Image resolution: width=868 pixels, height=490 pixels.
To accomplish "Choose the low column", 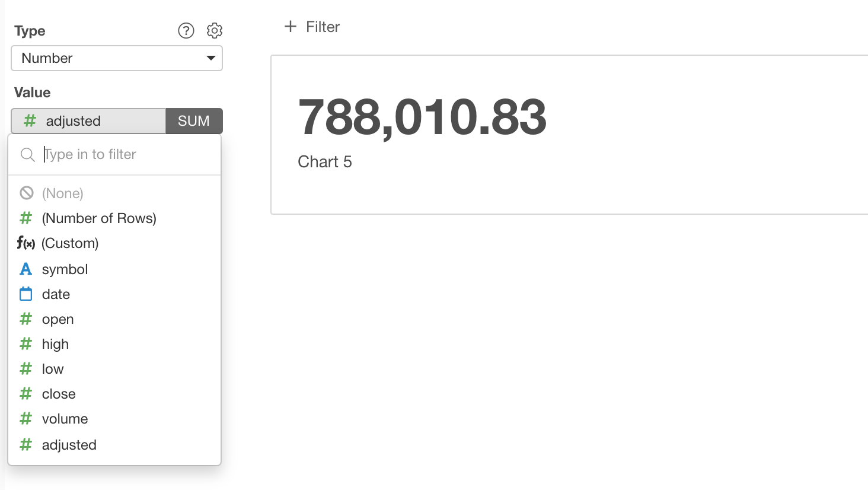I will (53, 369).
